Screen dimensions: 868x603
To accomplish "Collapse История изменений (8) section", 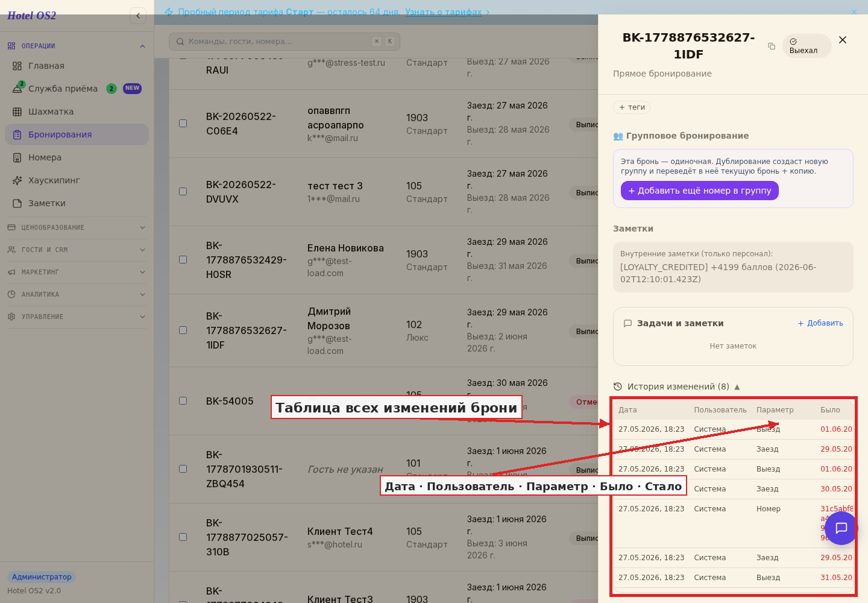I will [x=676, y=387].
